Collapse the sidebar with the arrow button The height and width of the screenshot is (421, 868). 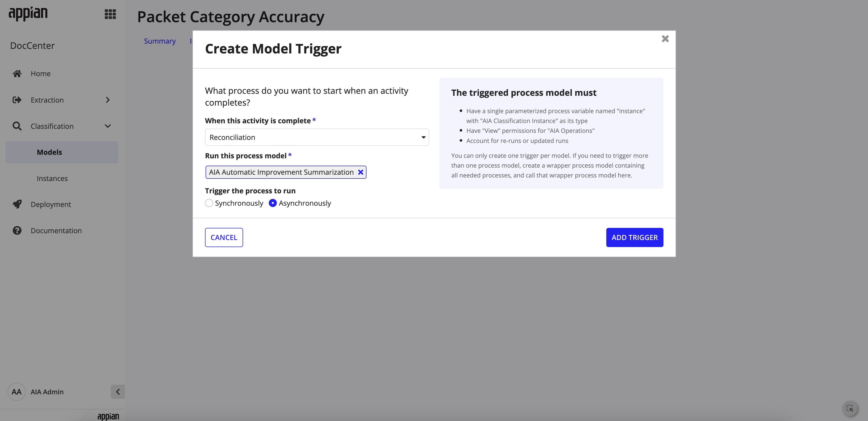118,392
